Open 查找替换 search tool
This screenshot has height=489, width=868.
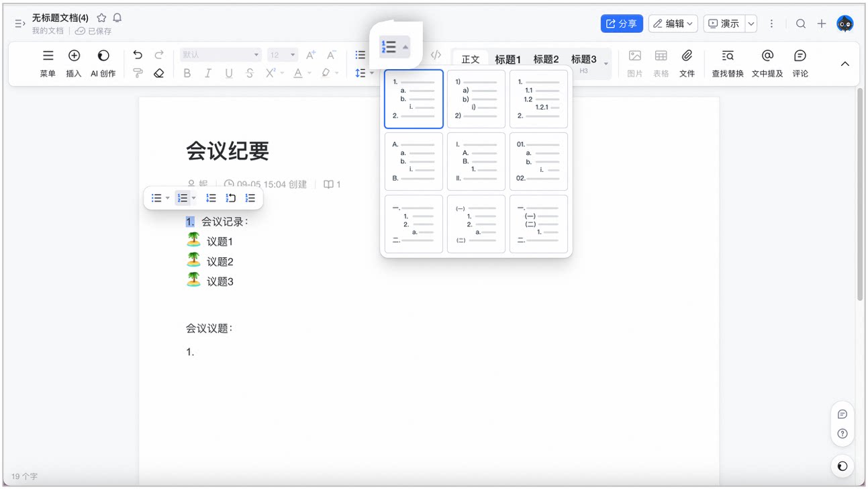coord(728,64)
